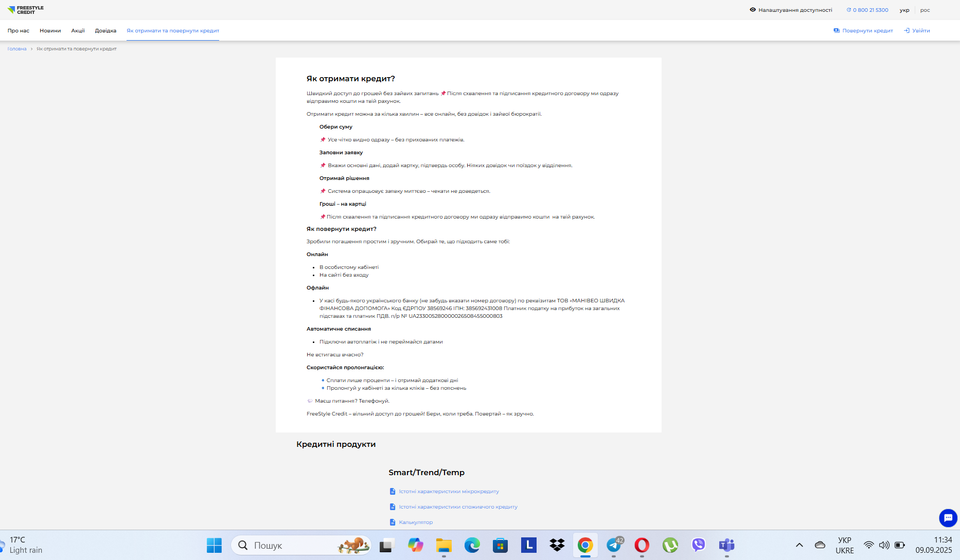Open clock and calendar 11:34

pyautogui.click(x=934, y=545)
